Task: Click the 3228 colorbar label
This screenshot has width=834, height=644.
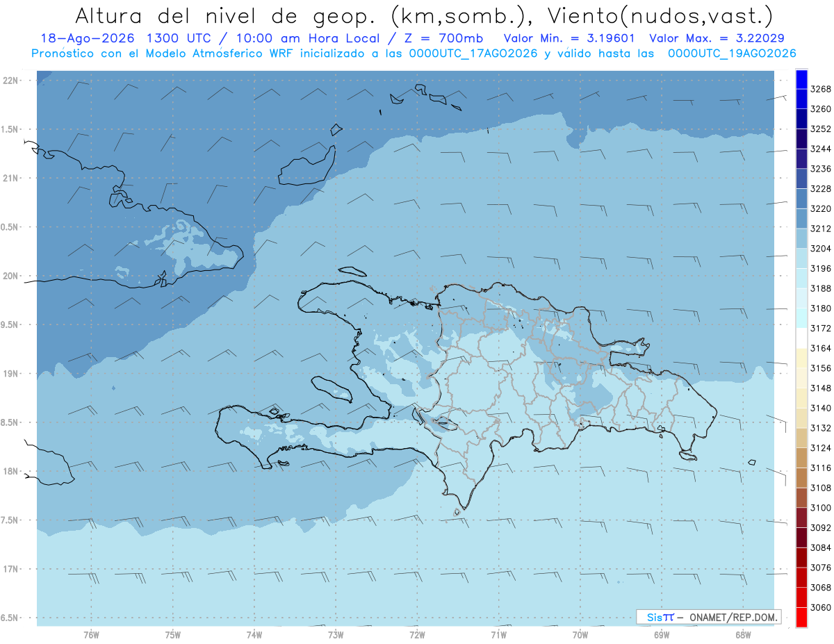Action: 821,188
